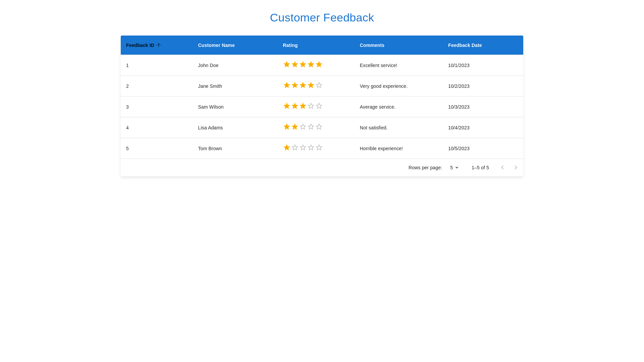Select the Customer Name column header
Image resolution: width=644 pixels, height=362 pixels.
(216, 45)
